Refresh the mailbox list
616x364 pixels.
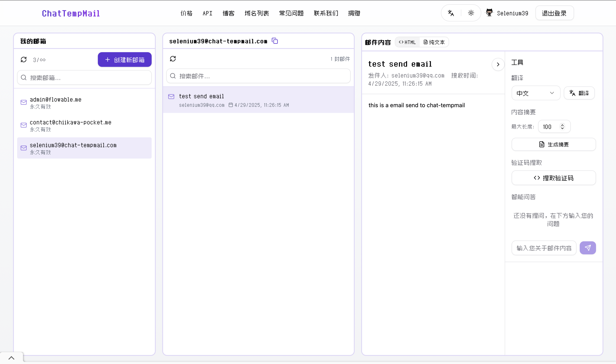tap(24, 60)
